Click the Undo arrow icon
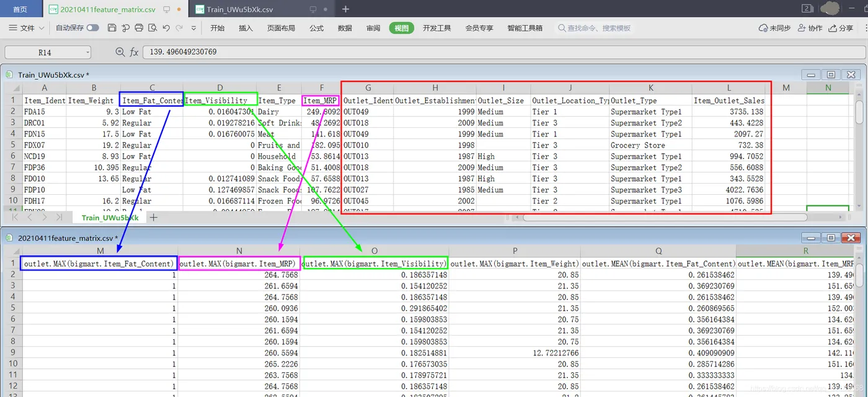This screenshot has width=868, height=397. (166, 28)
